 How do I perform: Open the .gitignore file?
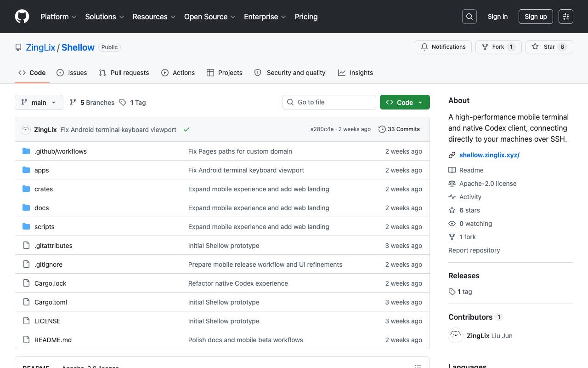[x=48, y=264]
